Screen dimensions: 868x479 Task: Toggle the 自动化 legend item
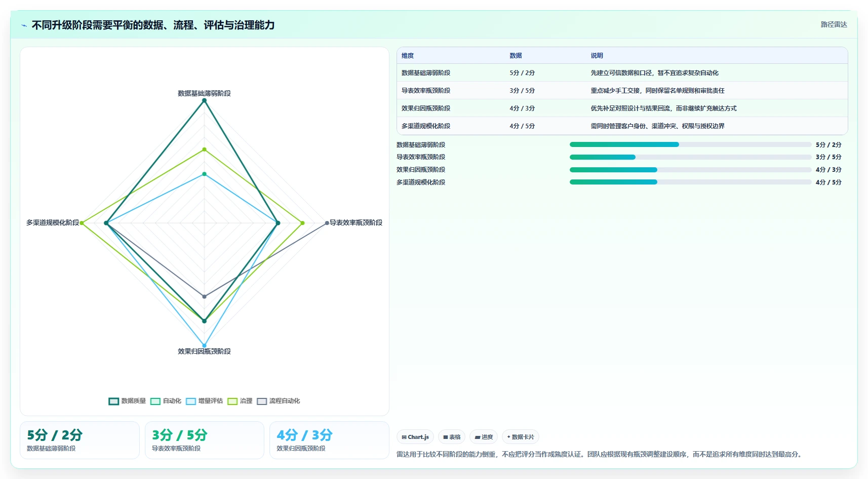tap(166, 401)
